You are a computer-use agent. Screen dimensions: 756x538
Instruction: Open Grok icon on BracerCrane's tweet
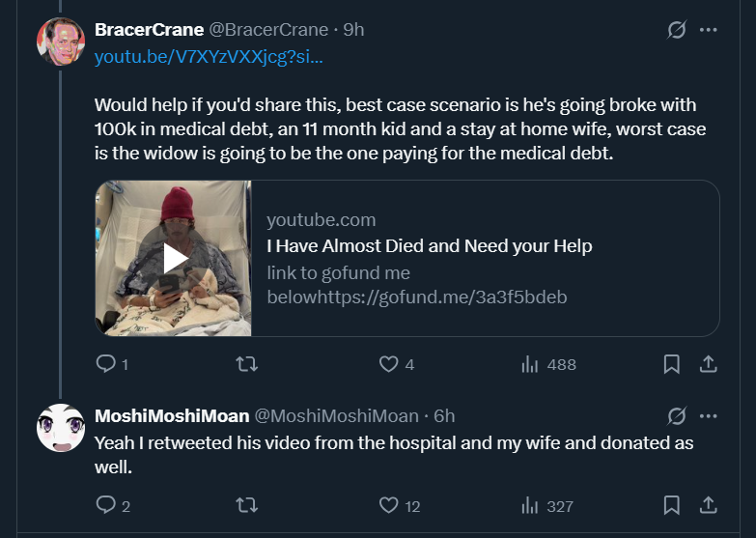pyautogui.click(x=677, y=30)
